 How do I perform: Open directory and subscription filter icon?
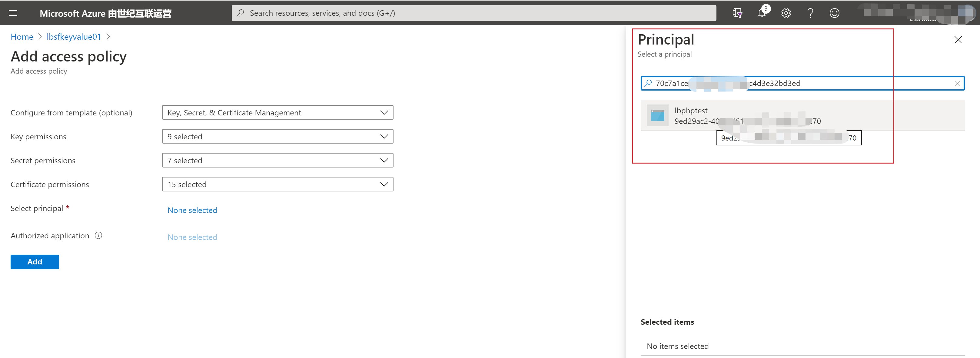point(737,13)
